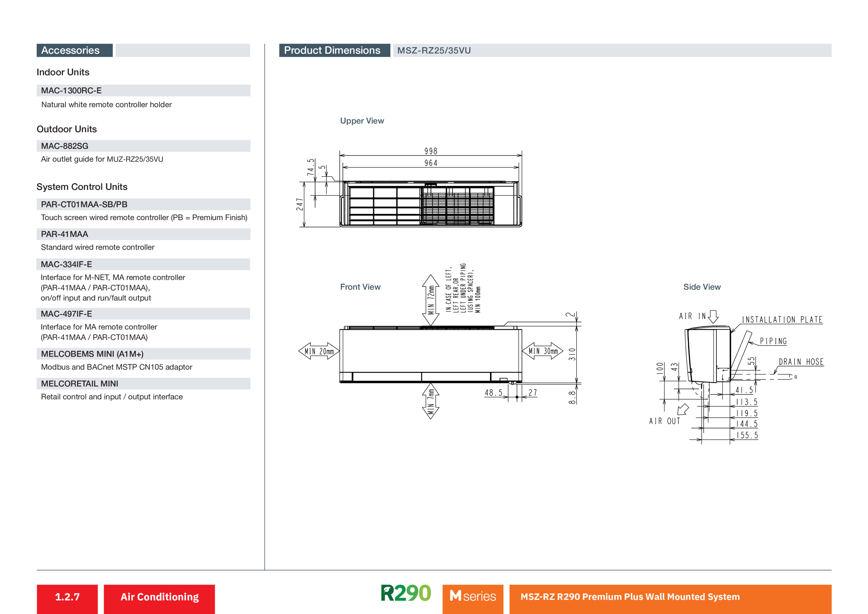Click the 27 dimension value in Front View
Image resolution: width=868 pixels, height=614 pixels.
(533, 393)
